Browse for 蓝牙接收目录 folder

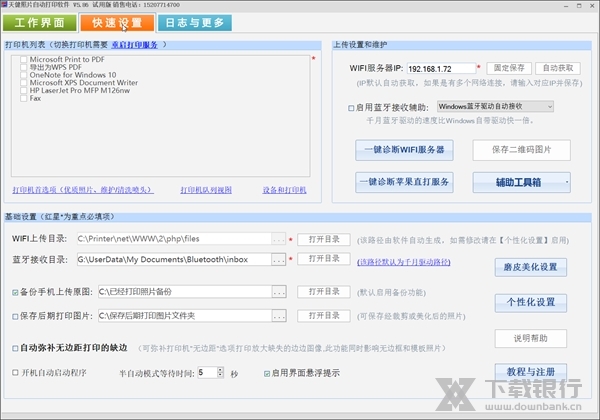point(279,260)
